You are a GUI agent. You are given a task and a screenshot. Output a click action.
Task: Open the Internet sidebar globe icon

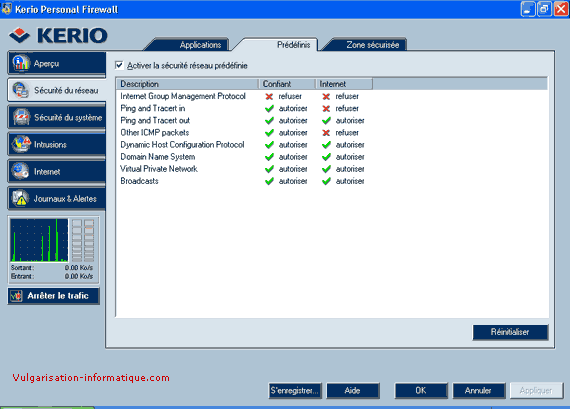pyautogui.click(x=20, y=171)
